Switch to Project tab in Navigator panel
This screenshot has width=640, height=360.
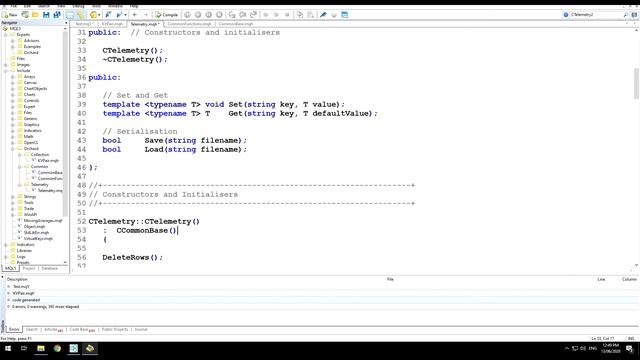(29, 269)
